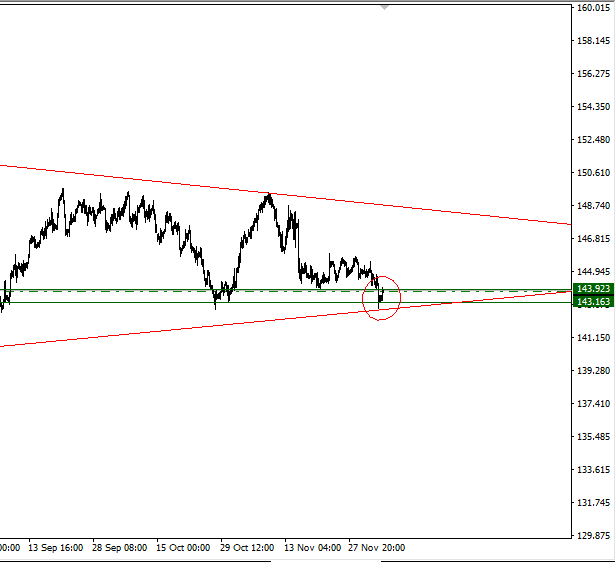
Task: Click the 152.480 price scale value
Action: [x=593, y=139]
